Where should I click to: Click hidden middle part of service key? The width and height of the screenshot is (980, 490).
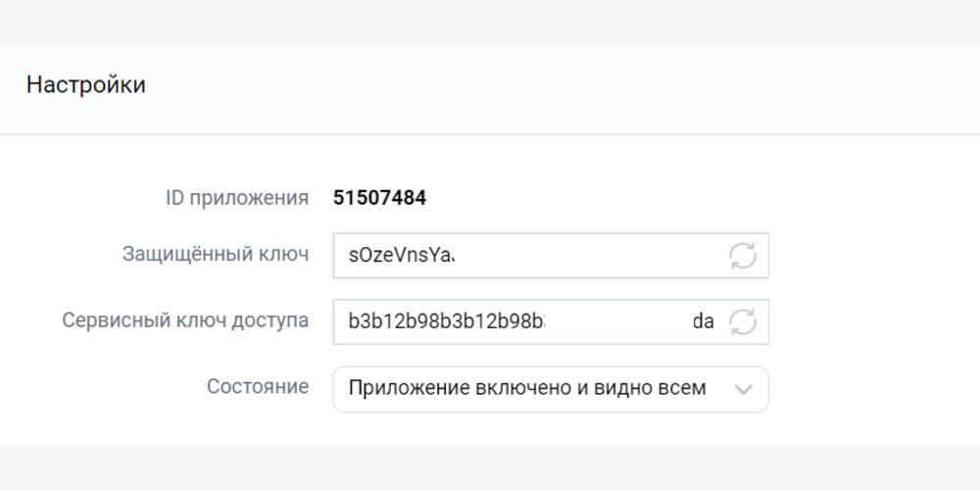[617, 321]
